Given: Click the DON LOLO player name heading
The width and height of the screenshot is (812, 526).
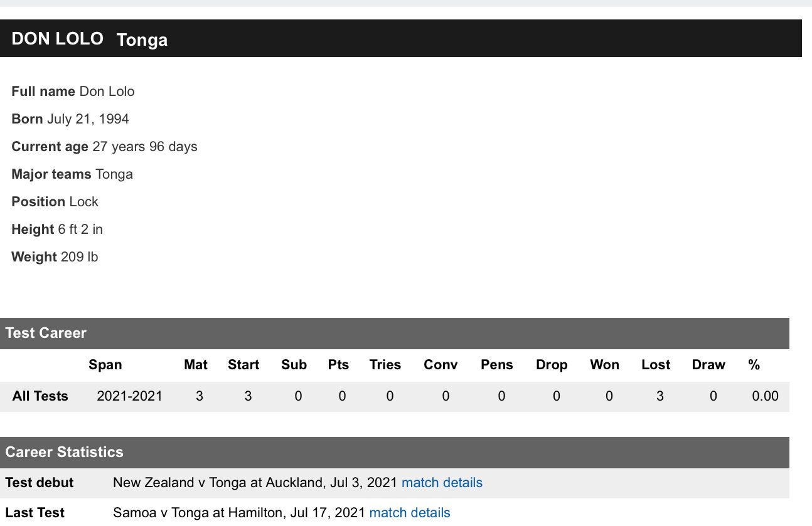Looking at the screenshot, I should point(58,39).
